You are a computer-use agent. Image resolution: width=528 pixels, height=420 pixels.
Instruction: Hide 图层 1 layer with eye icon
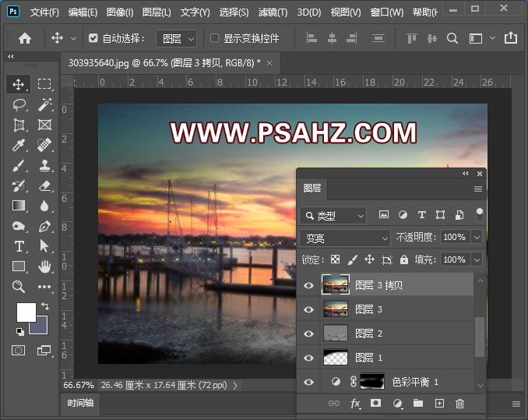(x=309, y=358)
